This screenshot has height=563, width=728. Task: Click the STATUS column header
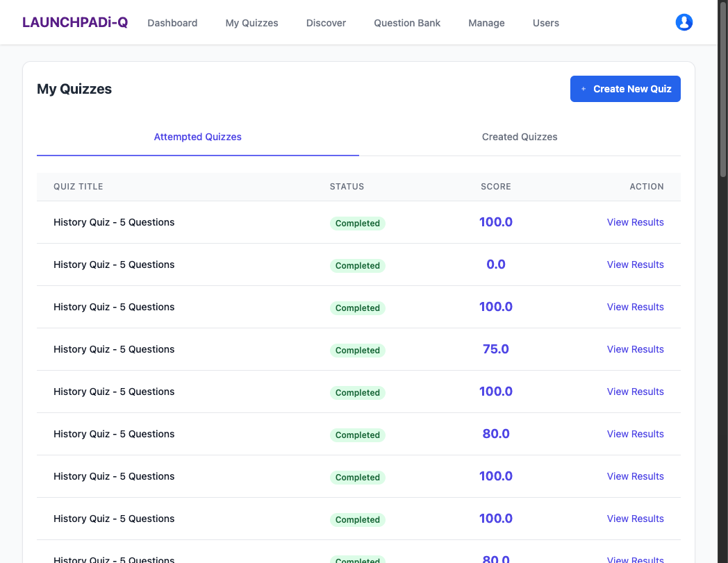click(x=347, y=187)
